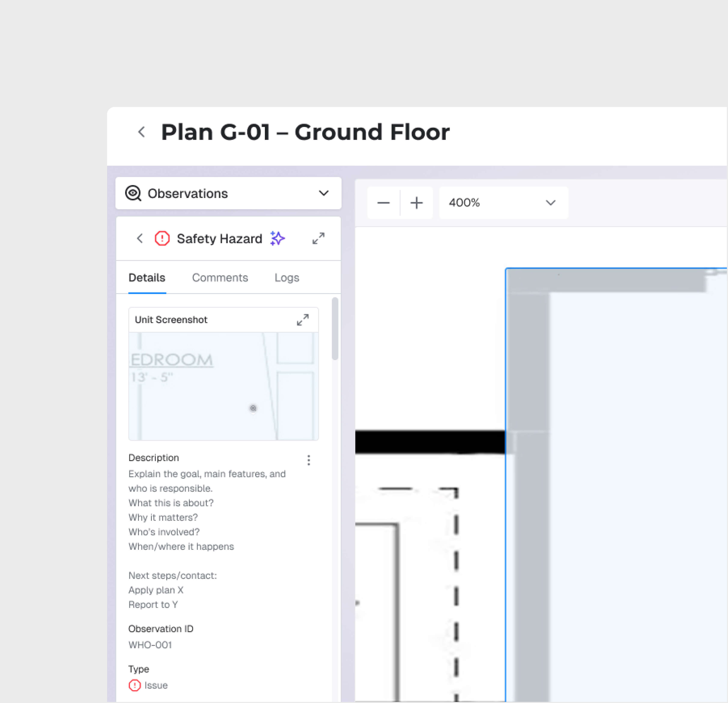
Task: Click the back arrow beside Plan G-01 title
Action: [141, 132]
